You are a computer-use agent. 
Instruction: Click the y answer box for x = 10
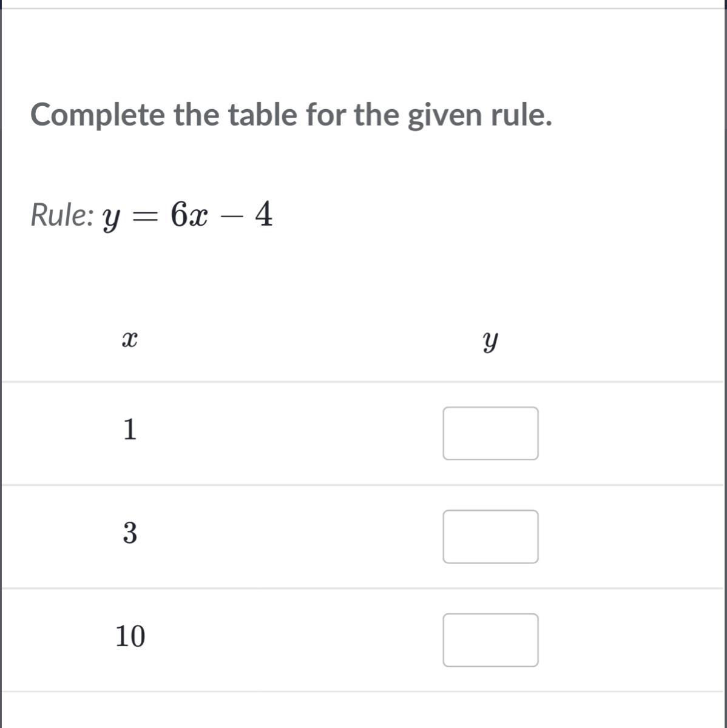tap(490, 640)
